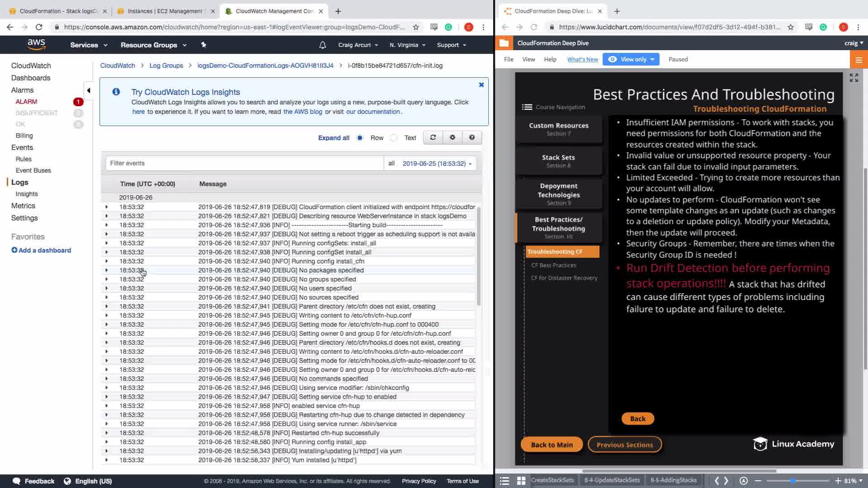868x488 pixels.
Task: Open Course Navigation list icon
Action: click(x=527, y=107)
